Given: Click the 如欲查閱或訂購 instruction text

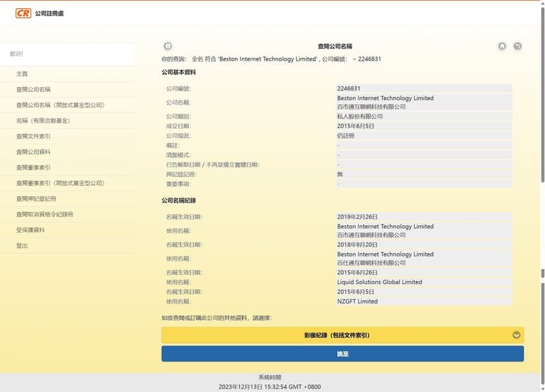Looking at the screenshot, I should [217, 318].
